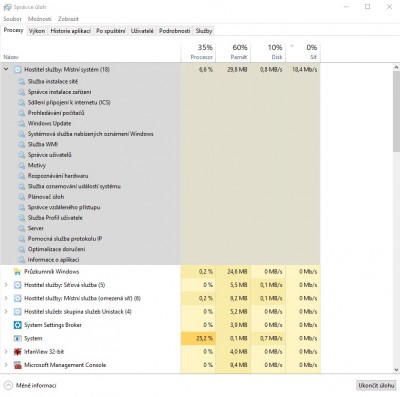Click the IrfanView 32-bit process icon
This screenshot has width=400, height=397.
(x=17, y=352)
